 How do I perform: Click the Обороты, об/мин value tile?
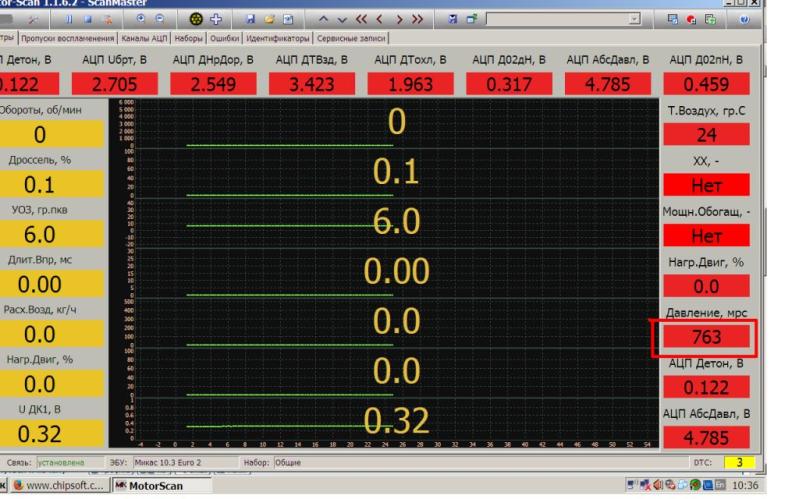click(40, 135)
